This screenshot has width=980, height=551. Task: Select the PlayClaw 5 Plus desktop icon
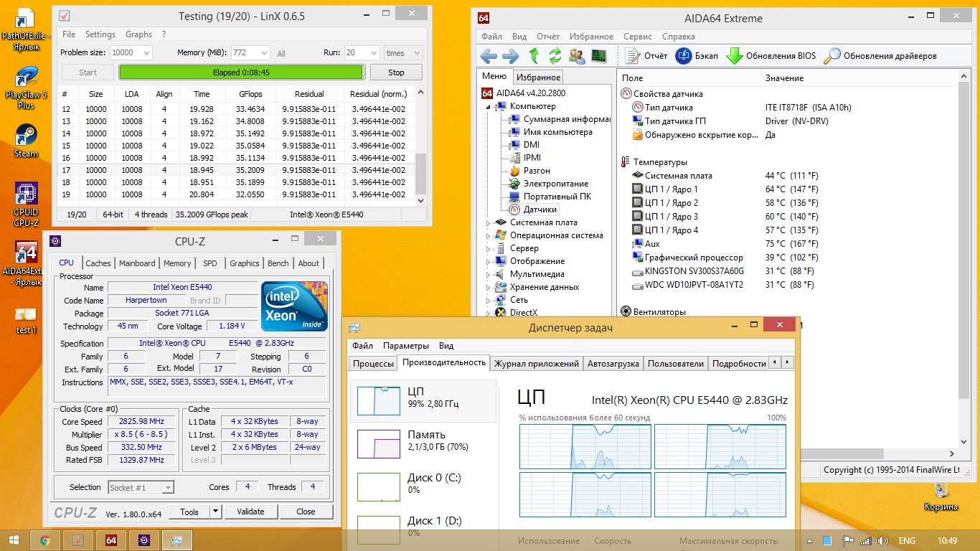(26, 88)
